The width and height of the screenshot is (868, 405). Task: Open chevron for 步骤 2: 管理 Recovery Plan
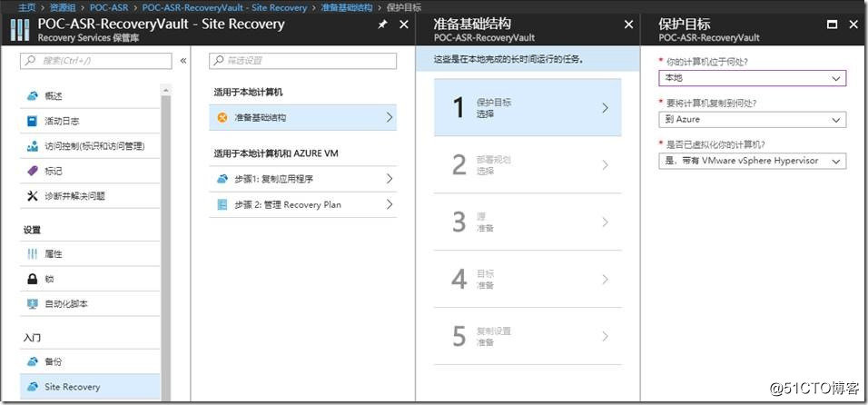pos(390,204)
